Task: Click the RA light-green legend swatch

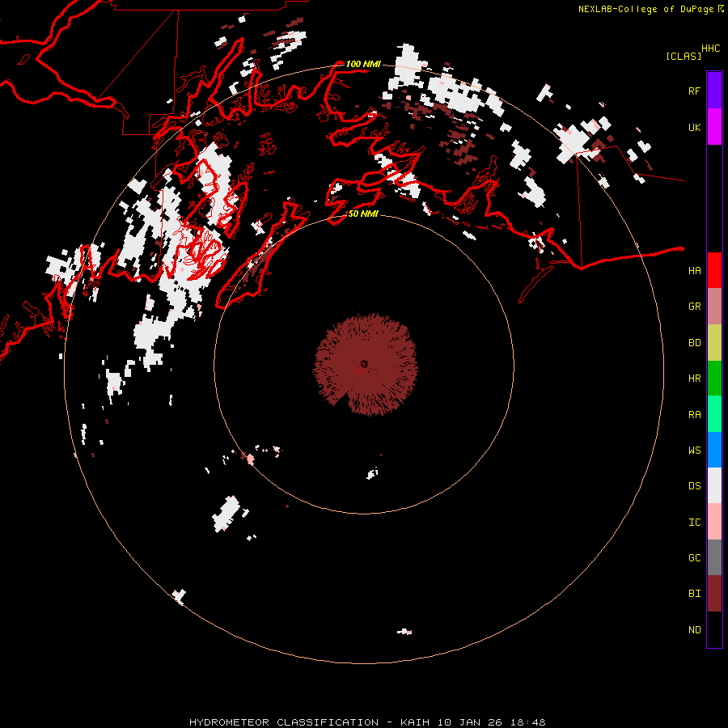Action: click(x=714, y=414)
